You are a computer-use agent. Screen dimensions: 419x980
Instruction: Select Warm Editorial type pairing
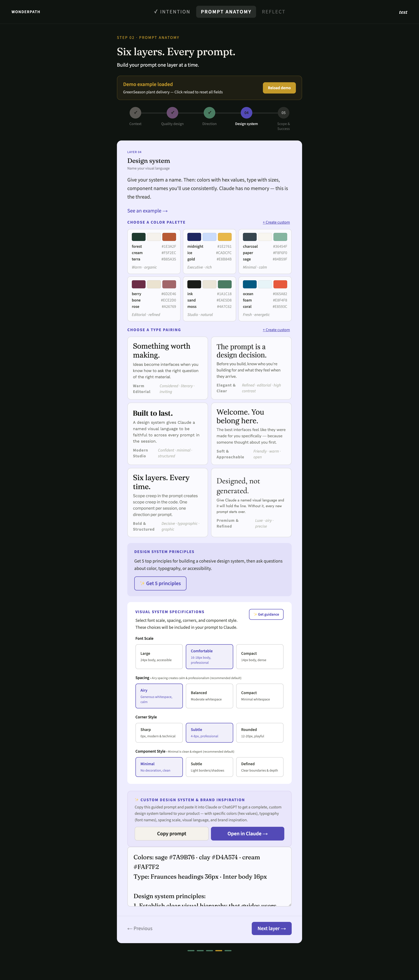click(168, 368)
